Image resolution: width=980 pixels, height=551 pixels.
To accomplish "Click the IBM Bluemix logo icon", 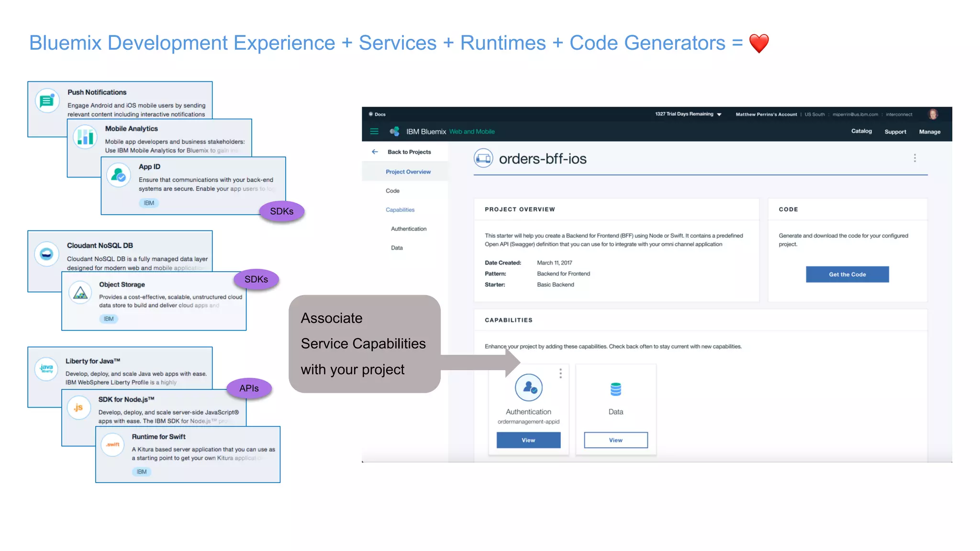I will [x=395, y=132].
